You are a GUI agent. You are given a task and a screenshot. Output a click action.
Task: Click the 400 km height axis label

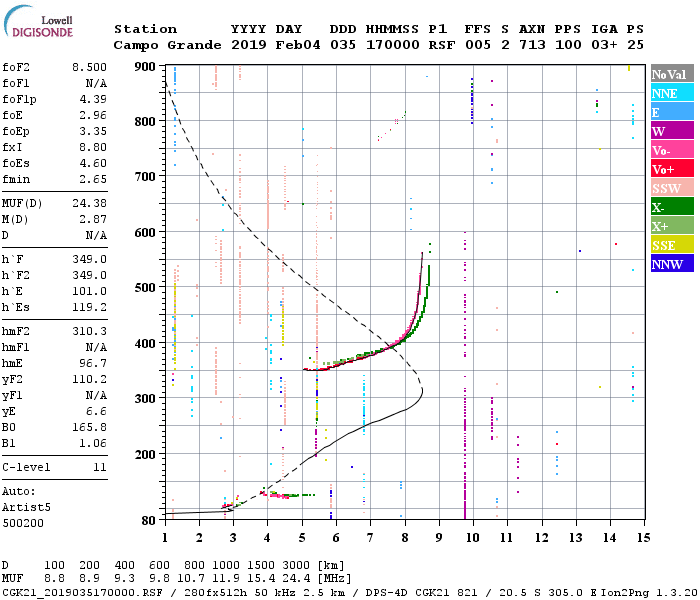[145, 344]
